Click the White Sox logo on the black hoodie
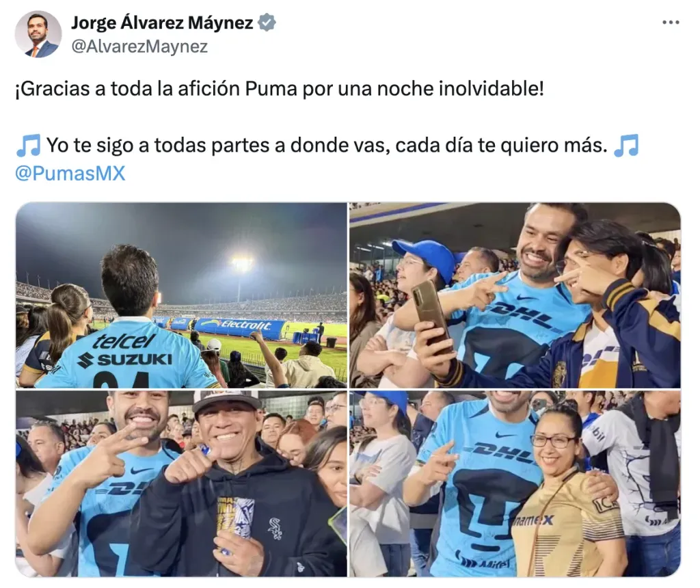 point(275,528)
